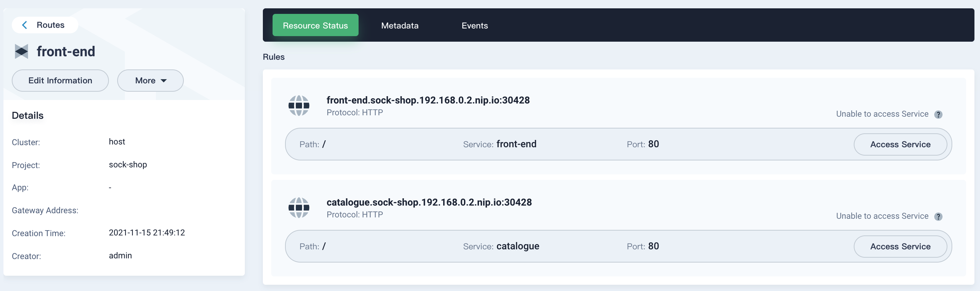
Task: Click the host cluster value
Action: click(117, 142)
